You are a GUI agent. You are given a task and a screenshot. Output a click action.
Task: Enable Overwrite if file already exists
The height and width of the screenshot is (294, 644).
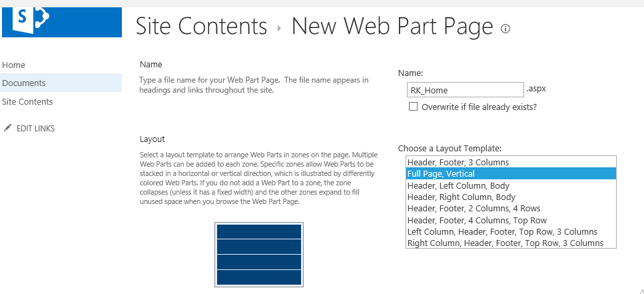click(414, 107)
